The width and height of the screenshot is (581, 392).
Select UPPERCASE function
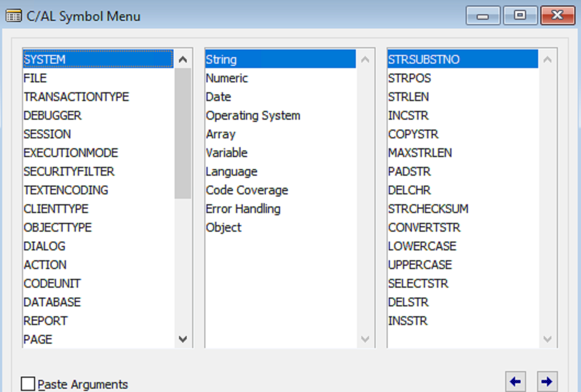(463, 265)
